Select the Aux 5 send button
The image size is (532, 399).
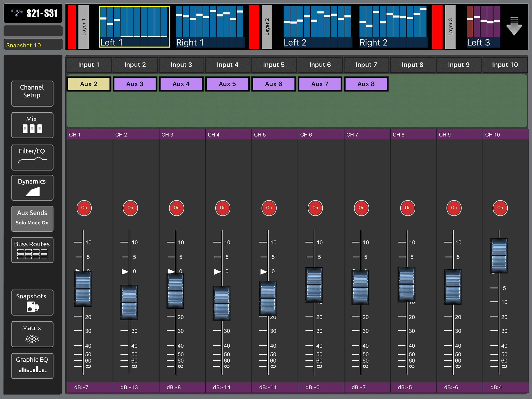[x=227, y=84]
